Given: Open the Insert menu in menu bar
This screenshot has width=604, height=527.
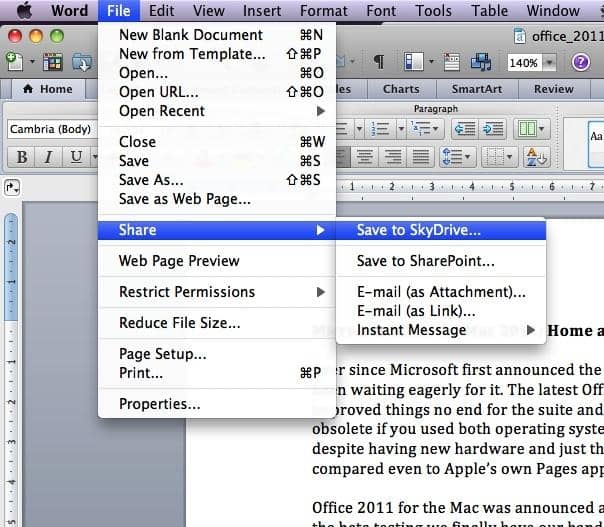Looking at the screenshot, I should coord(262,11).
